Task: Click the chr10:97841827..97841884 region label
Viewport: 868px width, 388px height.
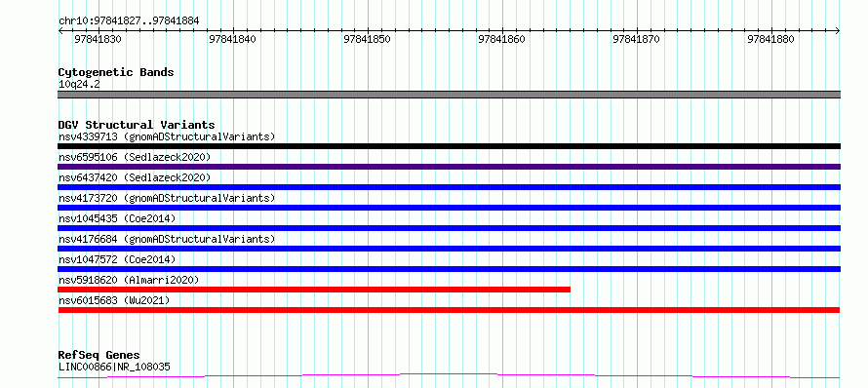Action: pyautogui.click(x=129, y=21)
